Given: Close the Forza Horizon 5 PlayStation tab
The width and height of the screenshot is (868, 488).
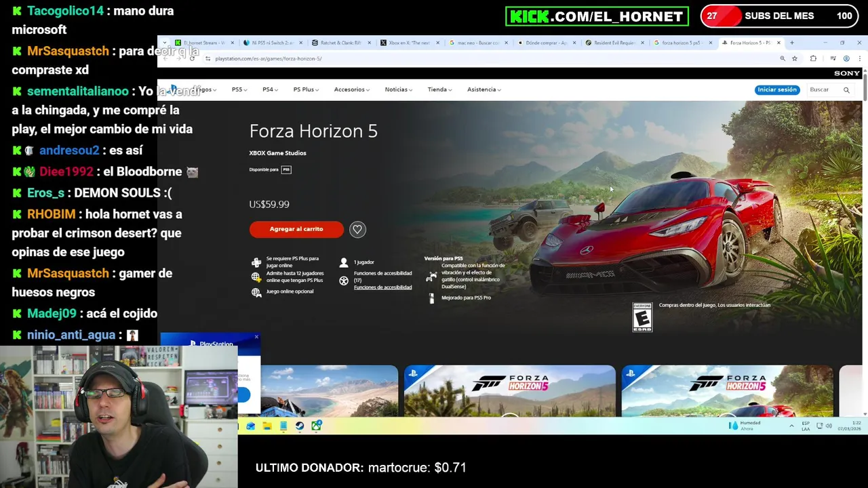Looking at the screenshot, I should pos(778,43).
